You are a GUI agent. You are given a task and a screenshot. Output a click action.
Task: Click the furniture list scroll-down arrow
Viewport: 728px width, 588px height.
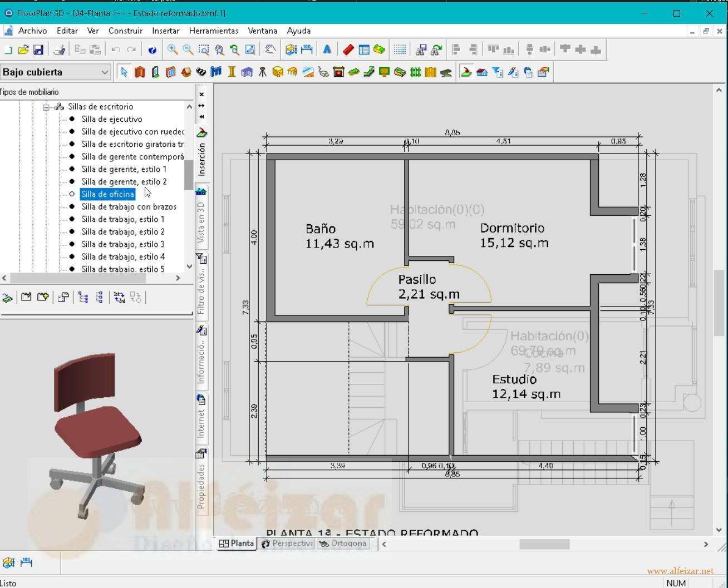click(189, 266)
